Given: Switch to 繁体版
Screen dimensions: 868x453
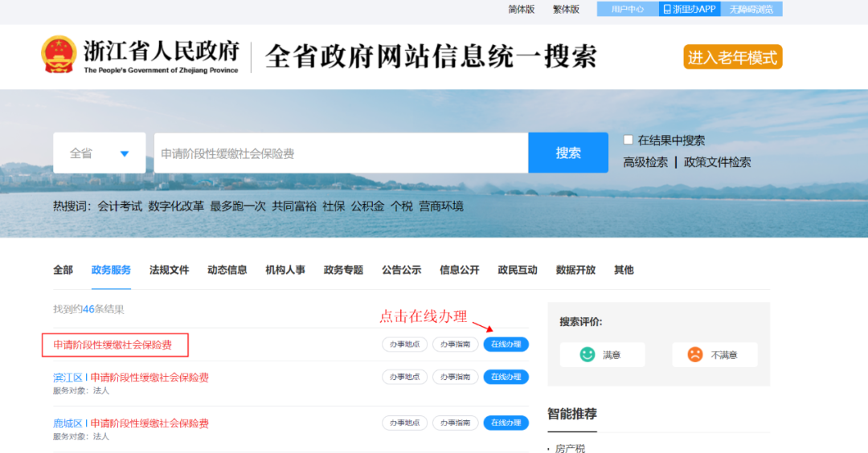Looking at the screenshot, I should point(566,10).
